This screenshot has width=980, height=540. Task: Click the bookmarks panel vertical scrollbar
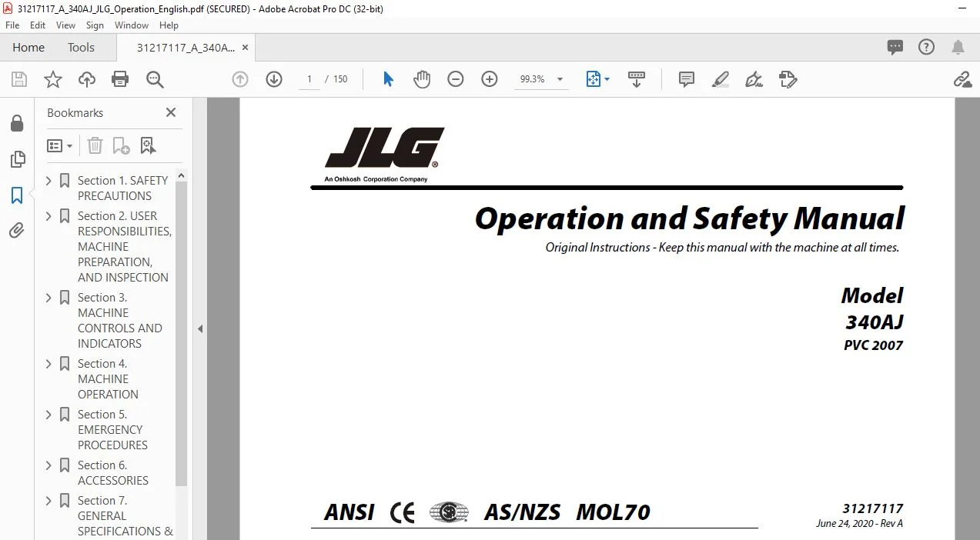182,335
